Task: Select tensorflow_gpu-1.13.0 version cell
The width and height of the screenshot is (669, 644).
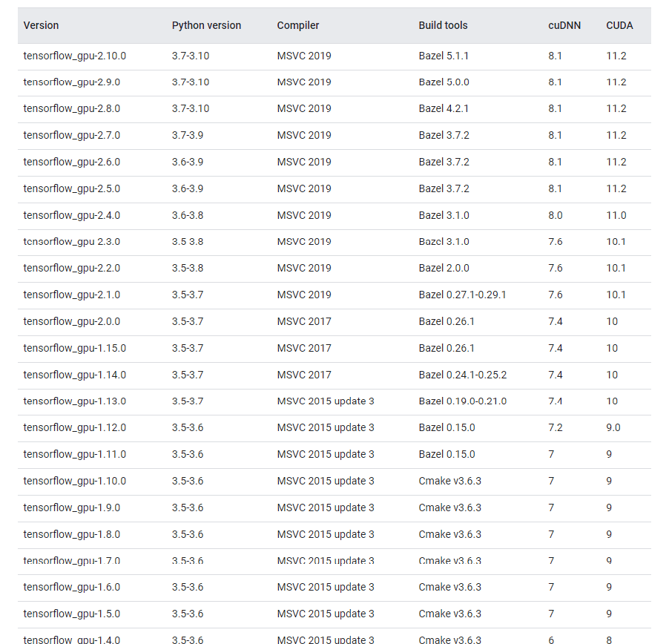Action: point(75,401)
